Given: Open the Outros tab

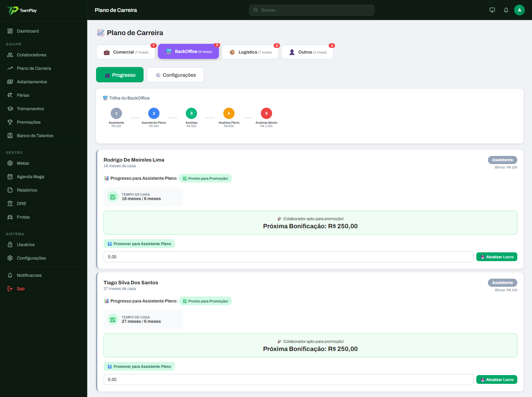Looking at the screenshot, I should (x=307, y=52).
